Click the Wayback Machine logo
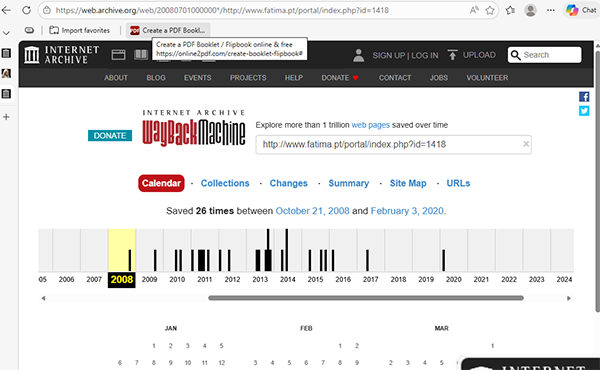The image size is (600, 370). (194, 129)
